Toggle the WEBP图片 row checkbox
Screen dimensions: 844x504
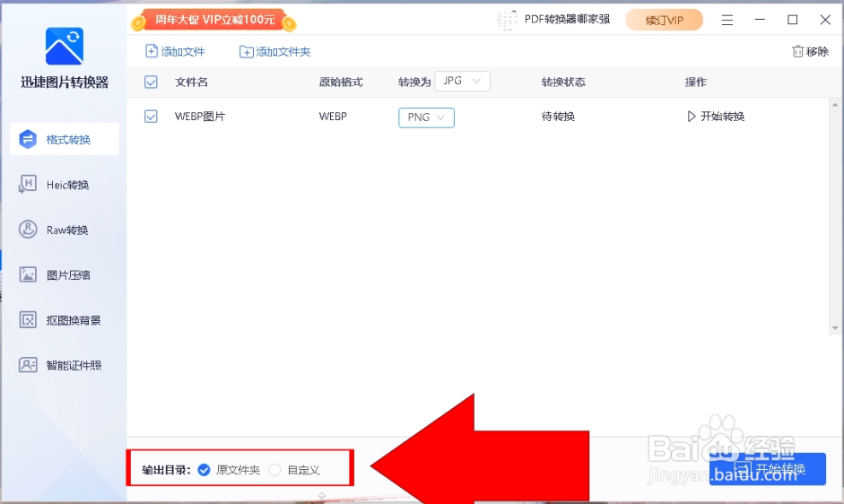click(151, 117)
